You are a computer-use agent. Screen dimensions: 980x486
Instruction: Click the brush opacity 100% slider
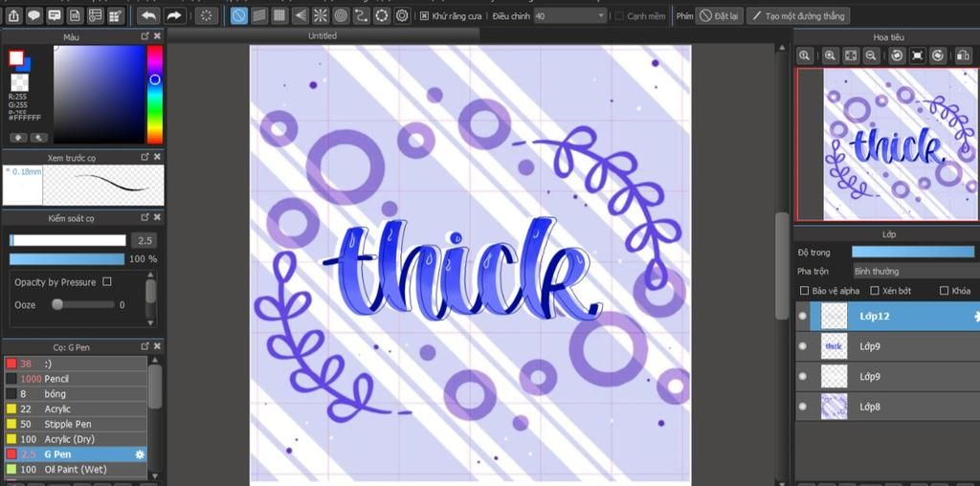click(x=67, y=259)
